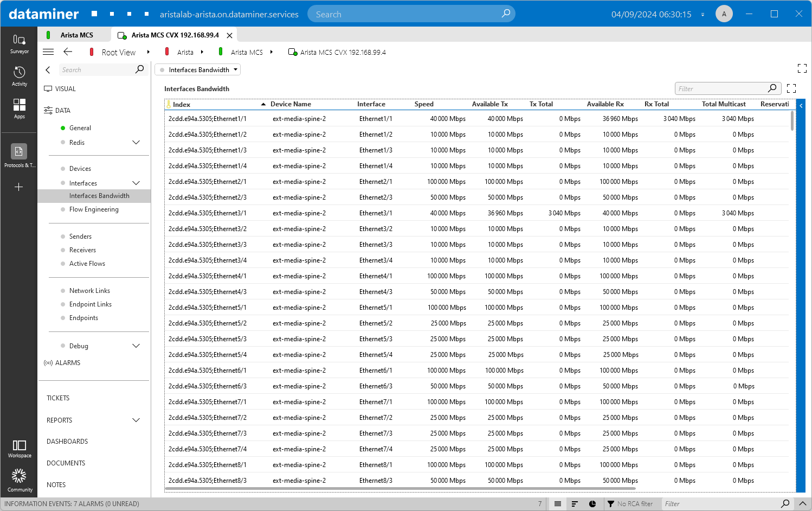
Task: Open the Network Links page
Action: tap(89, 291)
